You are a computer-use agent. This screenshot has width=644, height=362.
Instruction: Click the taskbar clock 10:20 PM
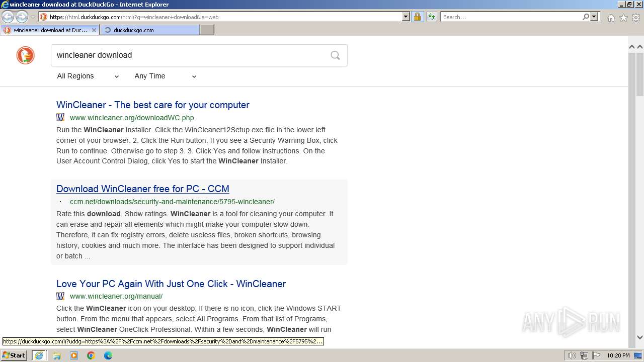(x=618, y=355)
